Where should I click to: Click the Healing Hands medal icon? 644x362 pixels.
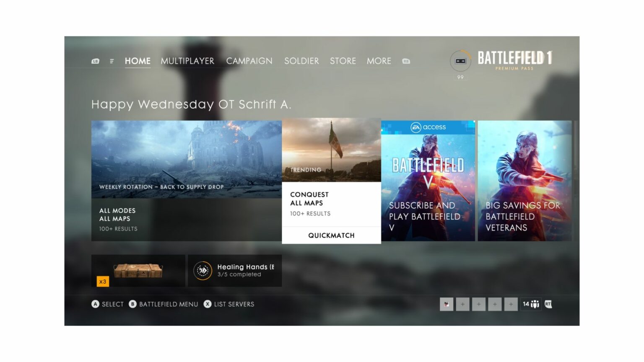click(x=203, y=271)
